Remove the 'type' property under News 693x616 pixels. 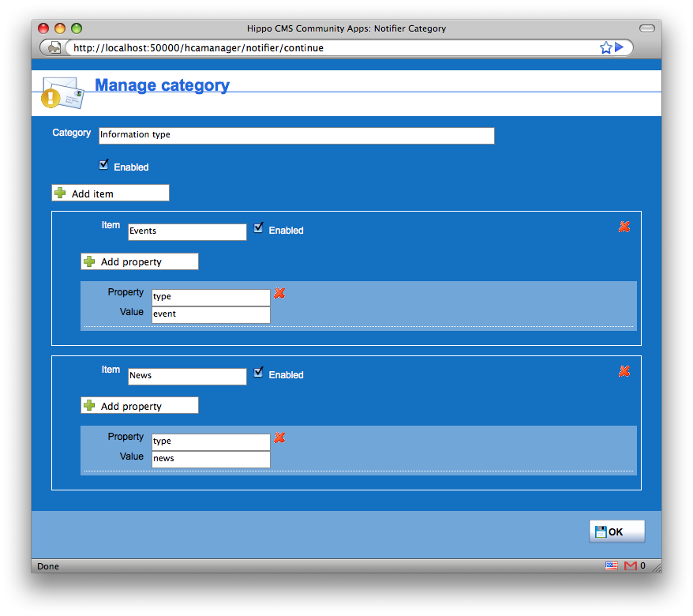point(279,438)
